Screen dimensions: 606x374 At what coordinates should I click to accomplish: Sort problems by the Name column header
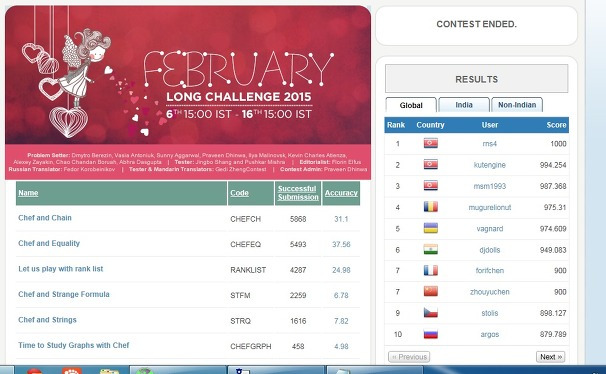[28, 193]
